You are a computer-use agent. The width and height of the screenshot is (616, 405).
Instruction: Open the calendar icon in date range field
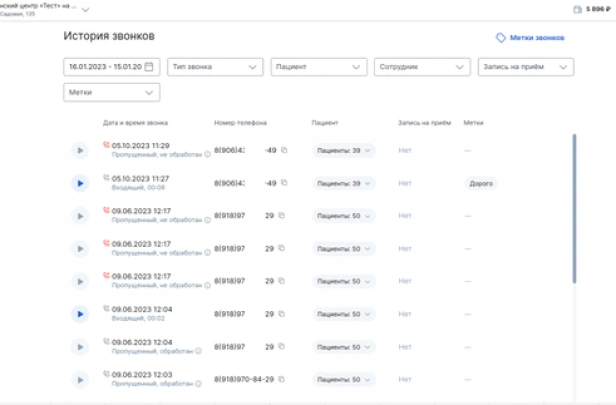[x=149, y=67]
